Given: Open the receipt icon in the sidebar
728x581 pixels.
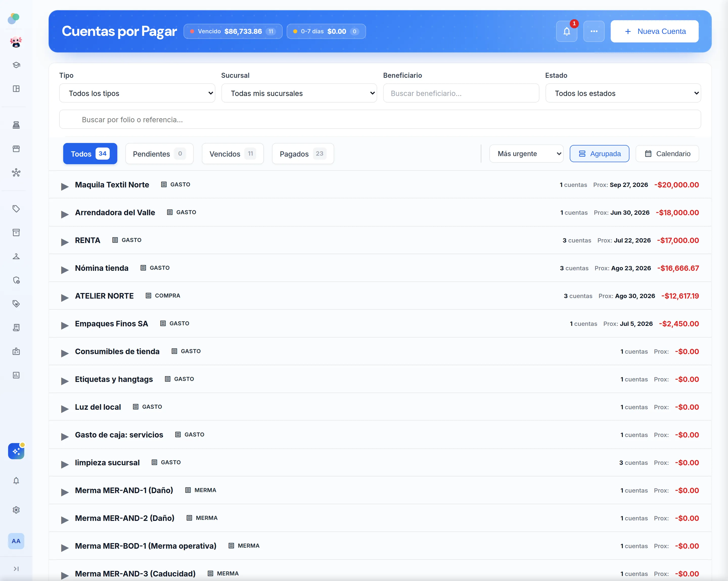Looking at the screenshot, I should pyautogui.click(x=16, y=328).
